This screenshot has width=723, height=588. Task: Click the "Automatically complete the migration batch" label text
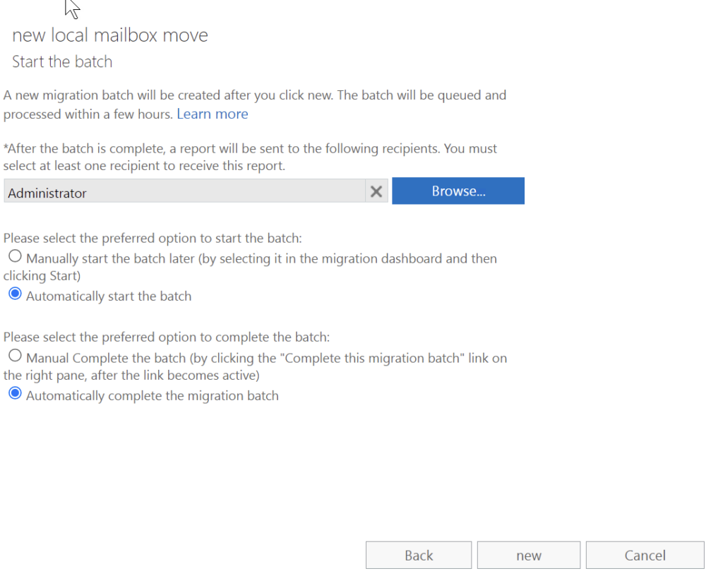[x=153, y=396]
